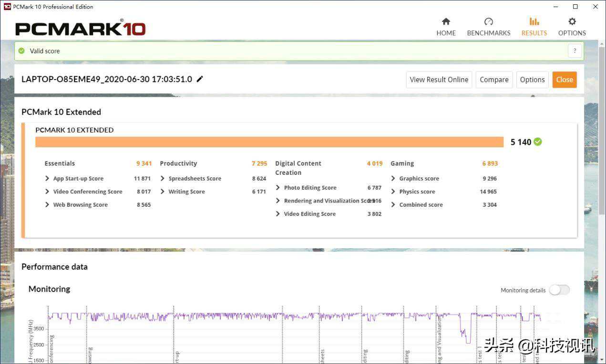Image resolution: width=606 pixels, height=364 pixels.
Task: Toggle the Monitoring details switch
Action: [559, 290]
